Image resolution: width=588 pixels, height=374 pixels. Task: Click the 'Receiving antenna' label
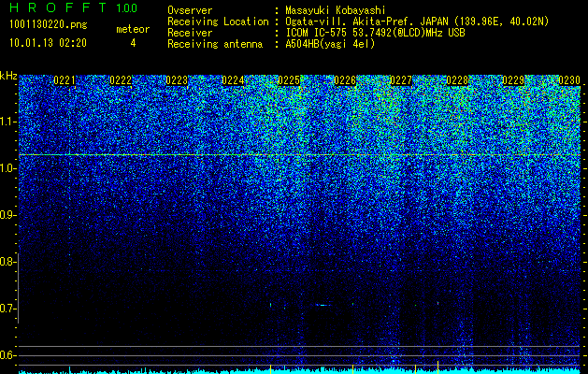point(215,44)
